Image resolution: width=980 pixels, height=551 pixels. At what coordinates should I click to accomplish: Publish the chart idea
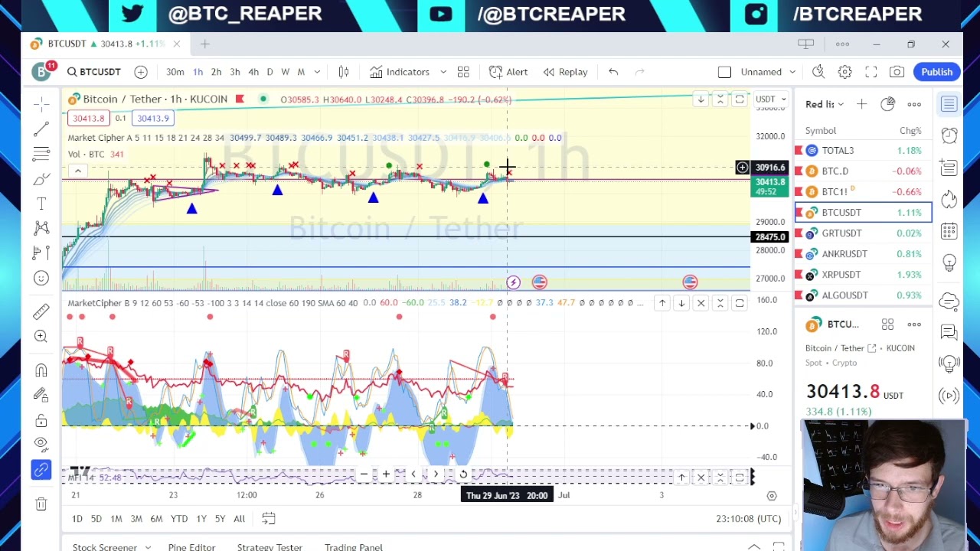[x=936, y=72]
